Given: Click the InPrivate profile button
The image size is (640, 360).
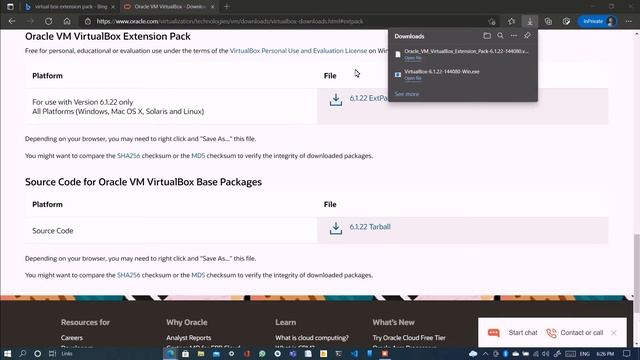Looking at the screenshot, I should click(x=598, y=21).
